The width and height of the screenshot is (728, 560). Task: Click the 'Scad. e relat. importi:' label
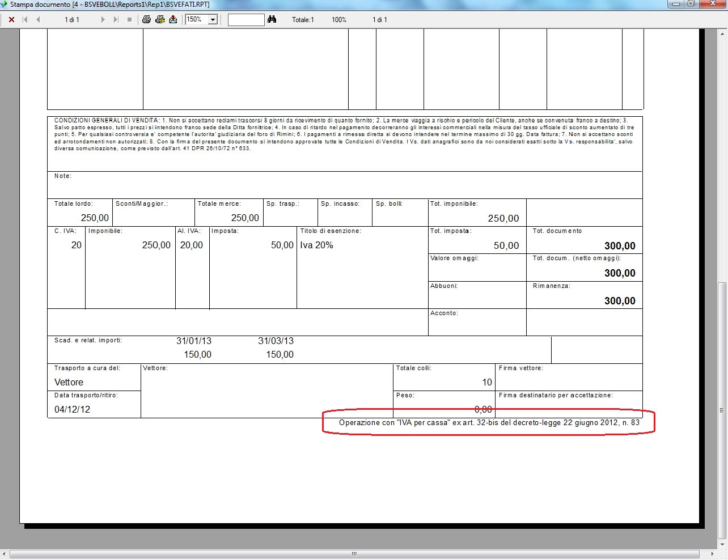88,341
